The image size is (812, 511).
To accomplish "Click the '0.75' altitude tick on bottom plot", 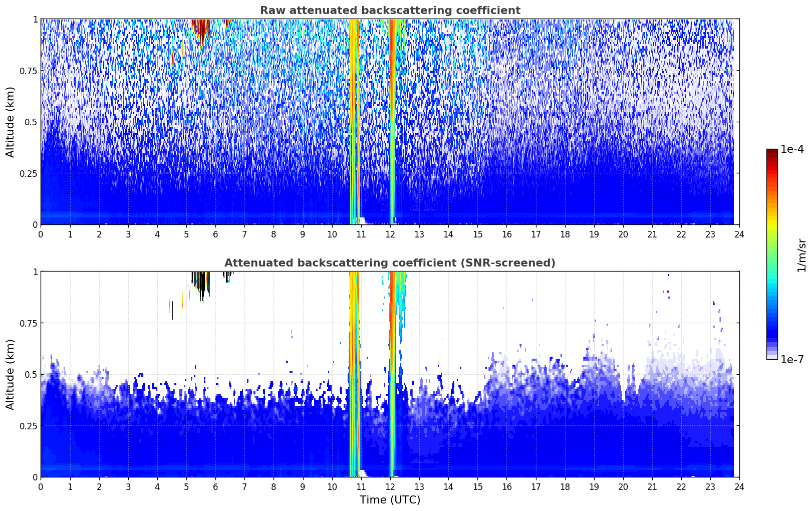I will (x=29, y=323).
